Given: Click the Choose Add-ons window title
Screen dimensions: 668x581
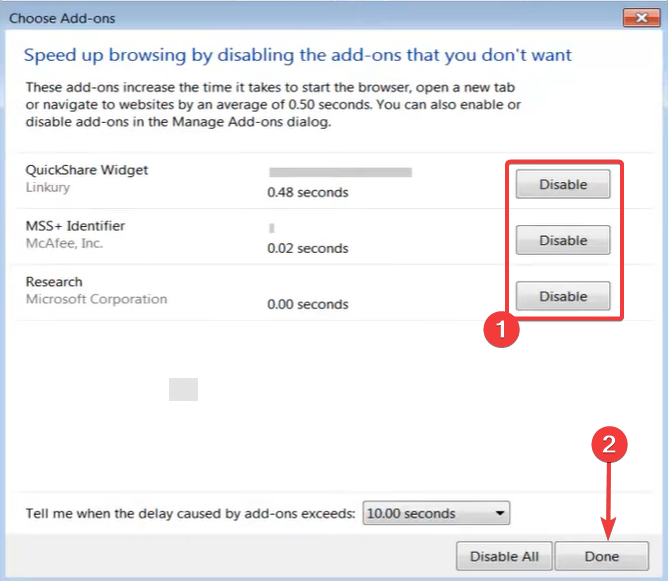Looking at the screenshot, I should coord(62,18).
